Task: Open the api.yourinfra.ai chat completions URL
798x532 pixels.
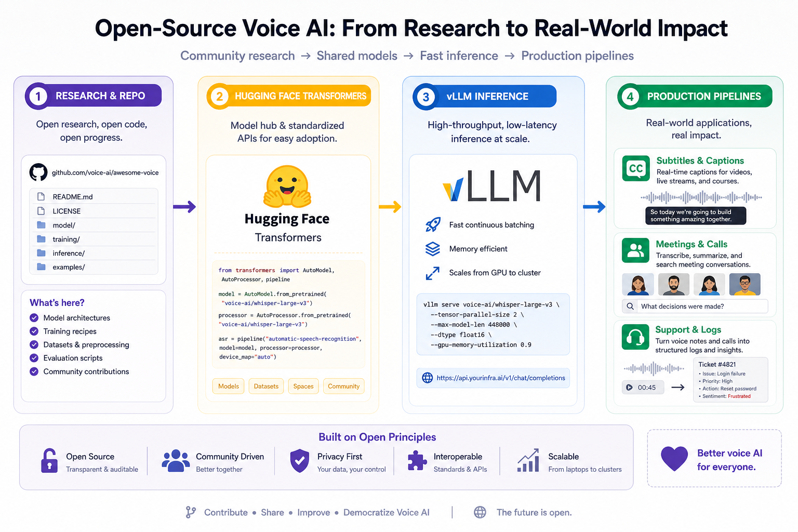Action: (501, 378)
